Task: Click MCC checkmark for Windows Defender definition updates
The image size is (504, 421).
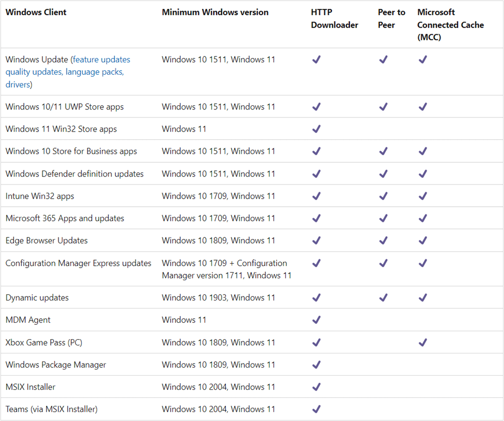Action: click(423, 174)
